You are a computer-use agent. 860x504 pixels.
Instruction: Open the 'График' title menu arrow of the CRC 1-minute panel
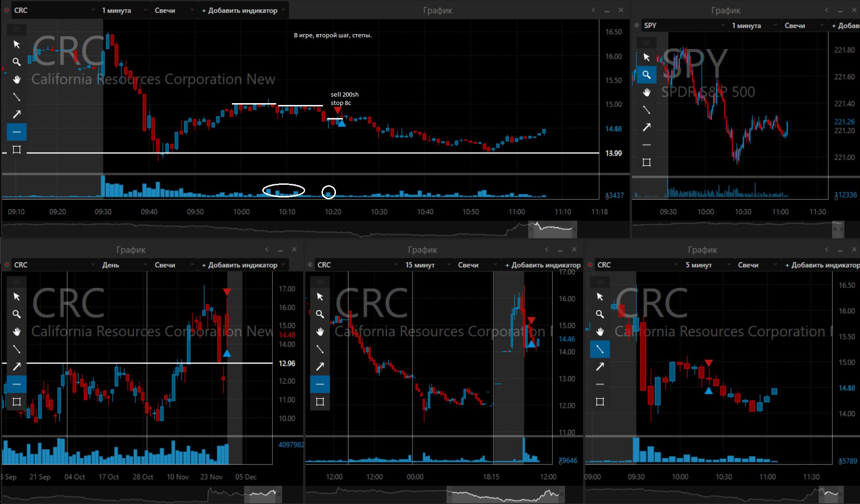(593, 10)
